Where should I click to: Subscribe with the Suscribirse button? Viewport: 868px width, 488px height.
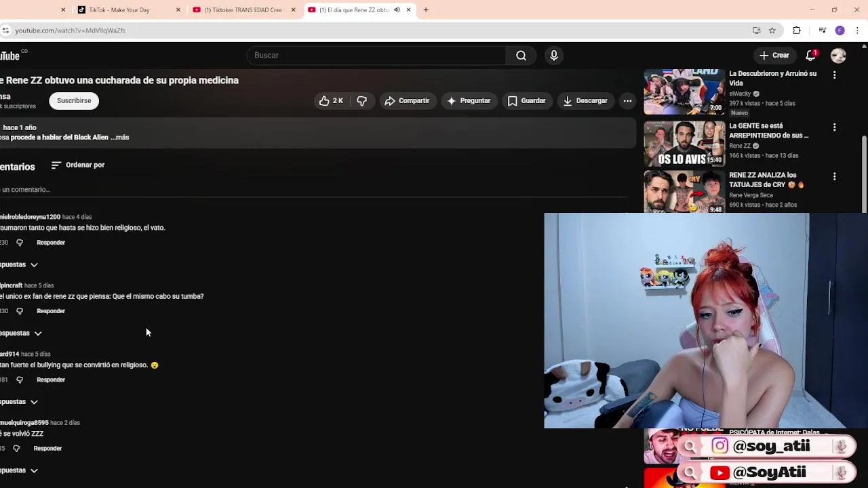(74, 101)
